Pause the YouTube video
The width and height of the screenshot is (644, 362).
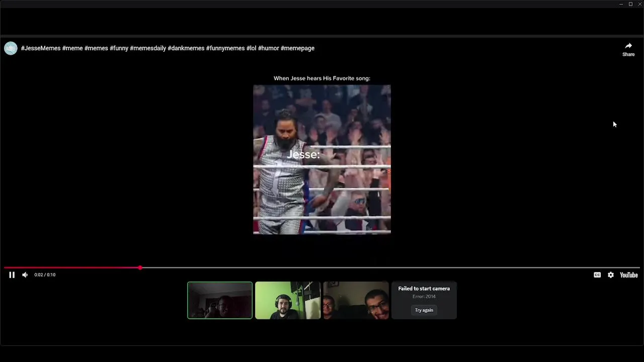coord(12,275)
